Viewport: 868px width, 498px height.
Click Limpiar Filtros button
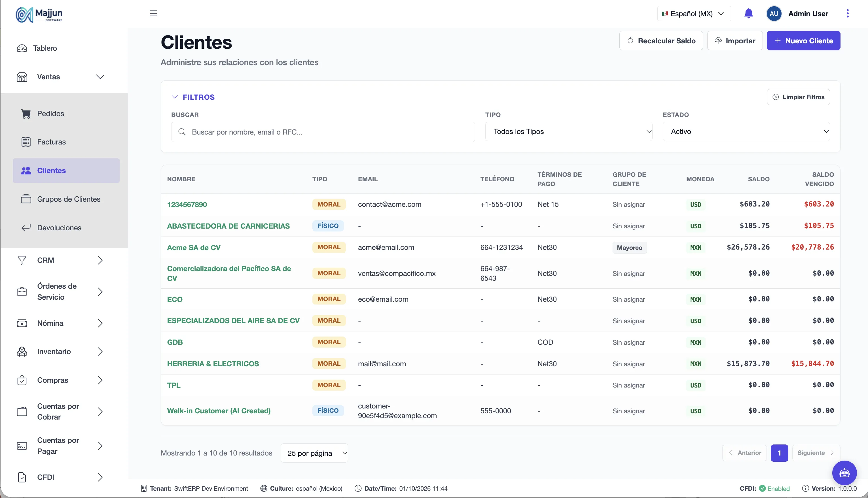click(798, 97)
